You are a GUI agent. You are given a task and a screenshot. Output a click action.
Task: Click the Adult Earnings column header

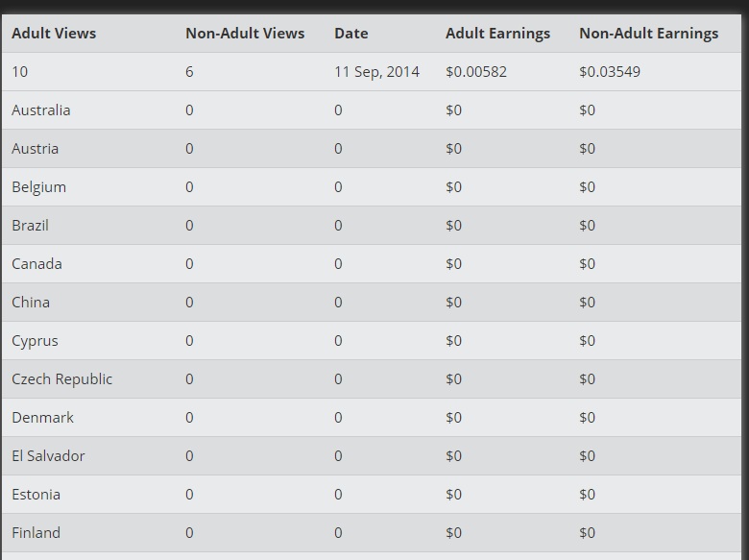[x=497, y=34]
